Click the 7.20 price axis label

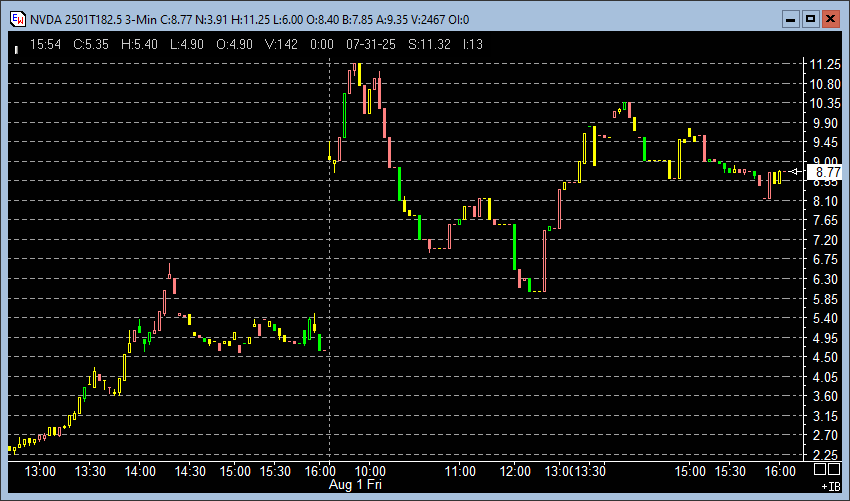825,240
